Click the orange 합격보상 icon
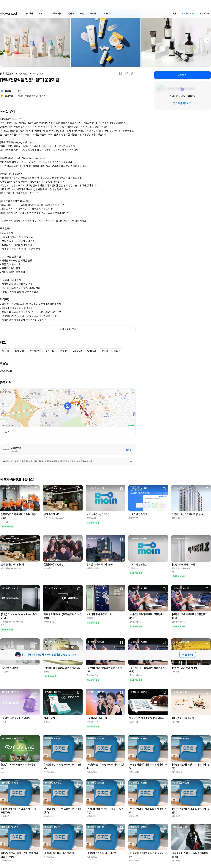This screenshot has height=868, width=211. coord(2,96)
